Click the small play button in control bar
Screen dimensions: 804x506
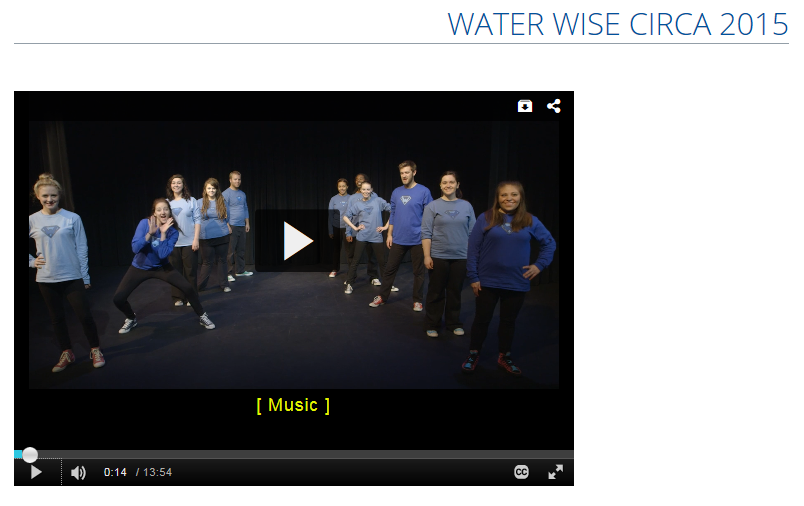[x=36, y=472]
